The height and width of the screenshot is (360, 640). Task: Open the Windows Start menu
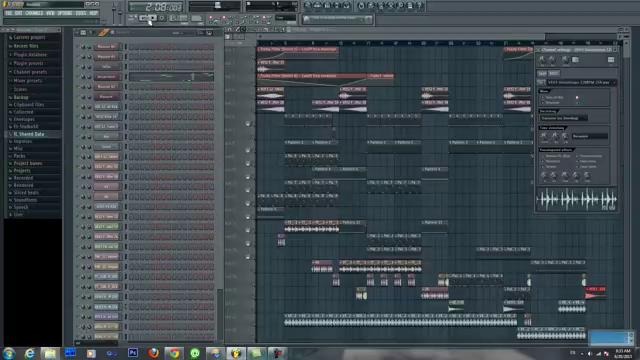point(9,353)
